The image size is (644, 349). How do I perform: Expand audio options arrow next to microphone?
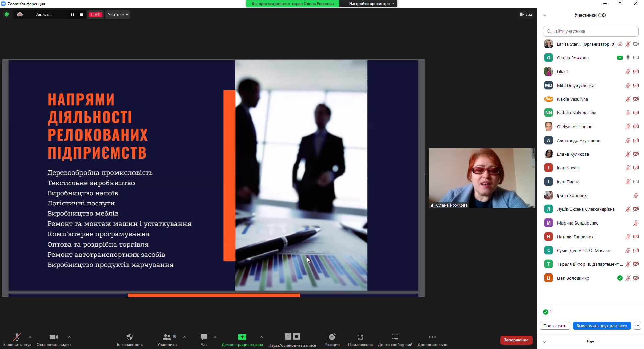pyautogui.click(x=30, y=337)
